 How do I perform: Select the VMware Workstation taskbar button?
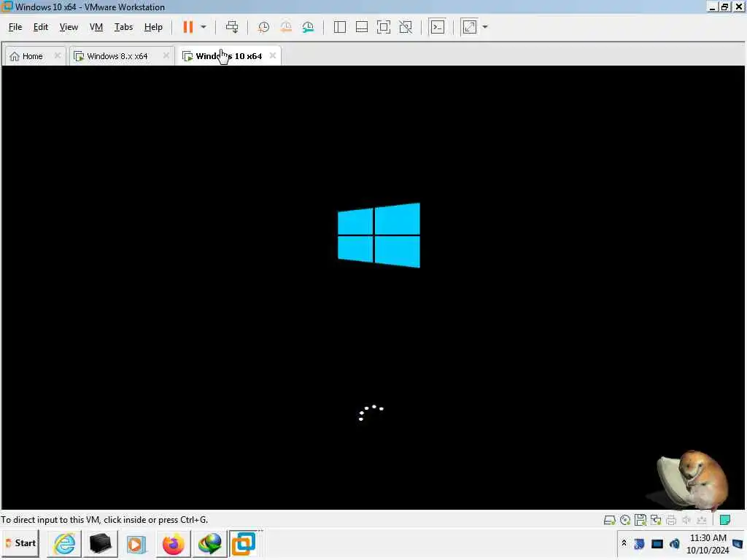(x=244, y=544)
